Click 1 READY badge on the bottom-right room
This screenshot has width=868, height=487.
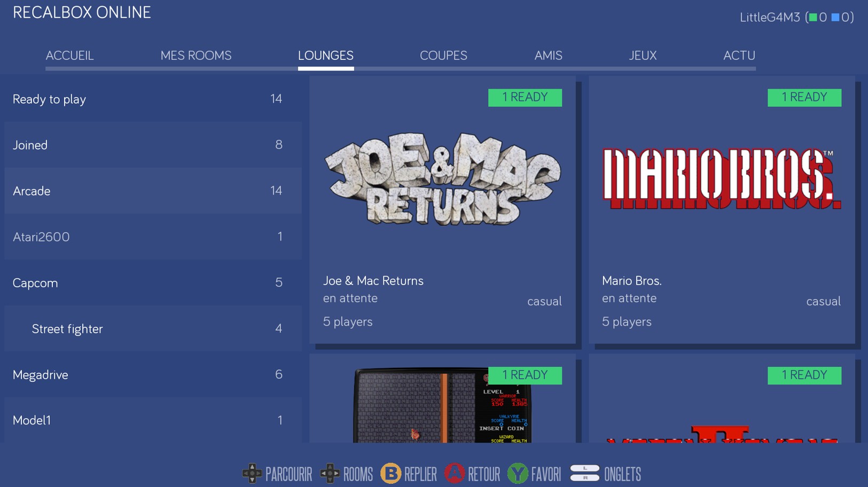tap(804, 375)
